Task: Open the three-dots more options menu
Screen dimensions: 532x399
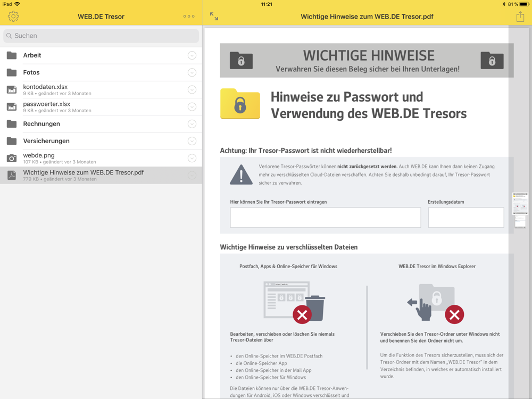Action: (189, 16)
